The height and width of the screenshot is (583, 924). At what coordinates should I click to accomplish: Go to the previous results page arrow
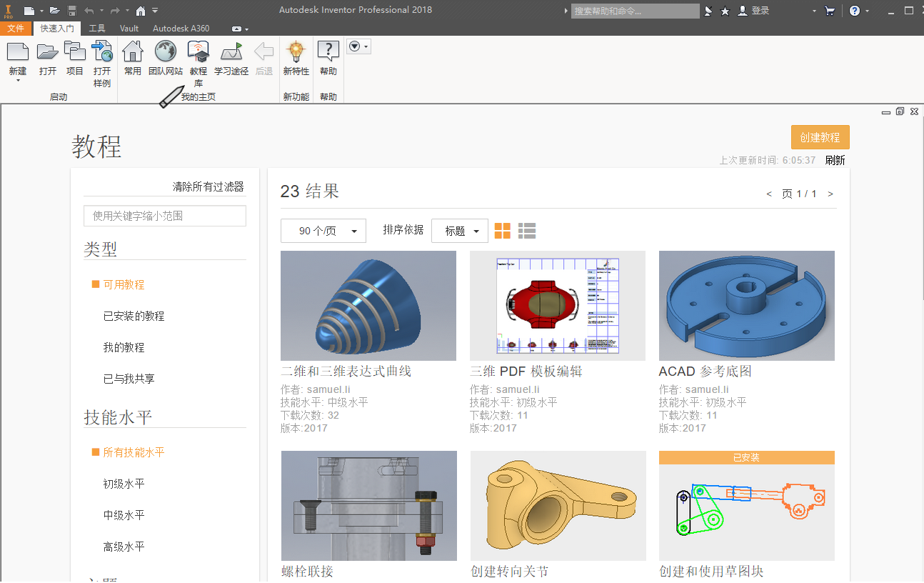[x=769, y=194]
